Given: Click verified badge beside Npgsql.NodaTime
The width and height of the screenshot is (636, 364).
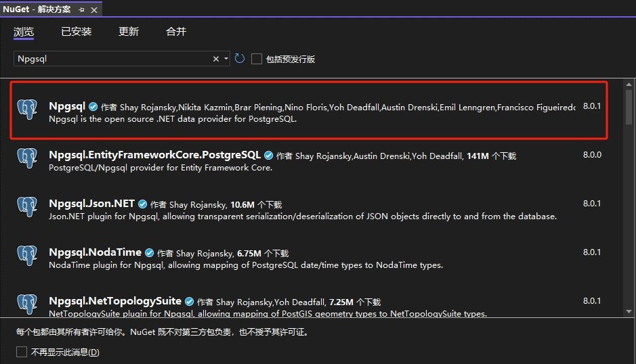Looking at the screenshot, I should click(149, 253).
